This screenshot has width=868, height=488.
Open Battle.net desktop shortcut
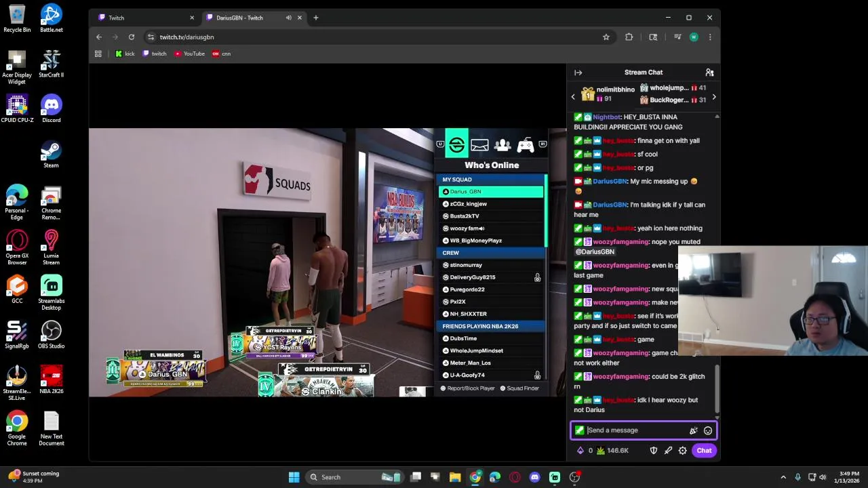(51, 19)
